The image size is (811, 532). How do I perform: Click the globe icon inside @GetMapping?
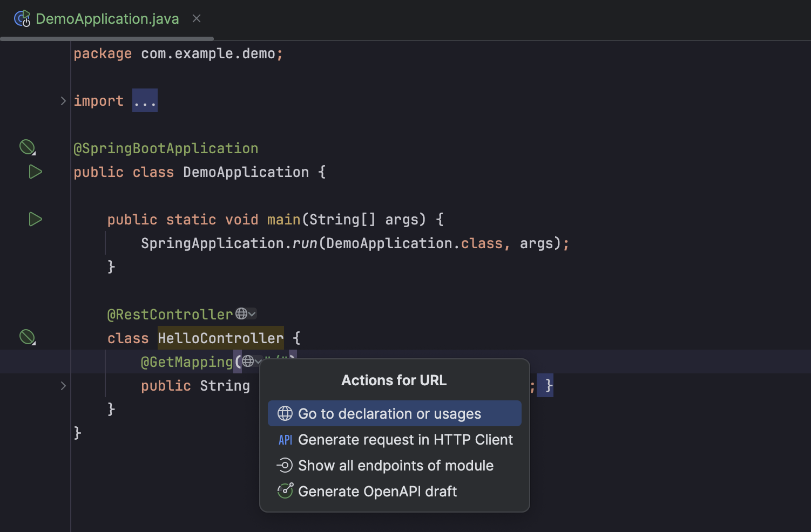[248, 362]
